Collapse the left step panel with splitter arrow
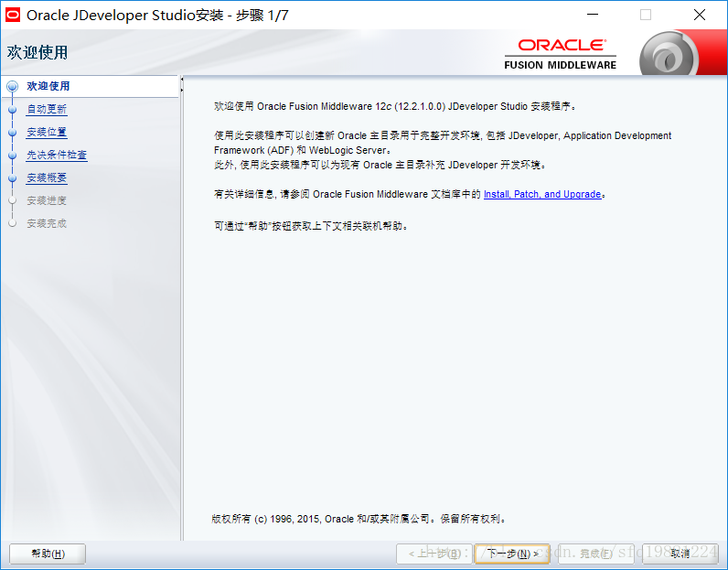728x570 pixels. pos(182,80)
